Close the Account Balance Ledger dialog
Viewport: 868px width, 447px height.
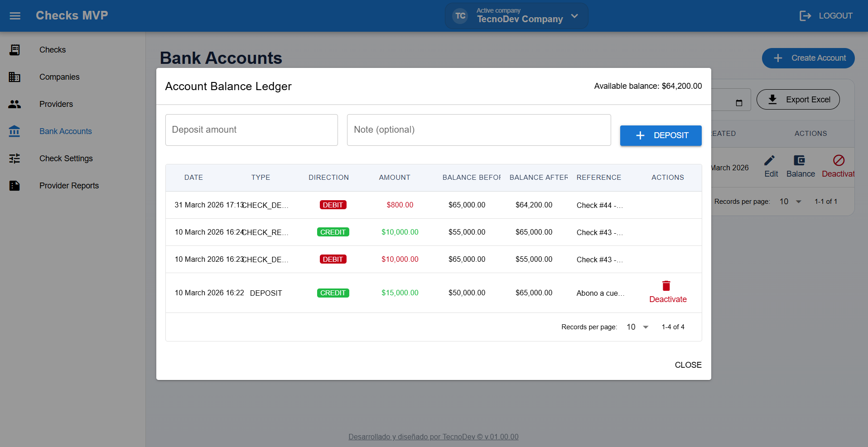tap(688, 365)
